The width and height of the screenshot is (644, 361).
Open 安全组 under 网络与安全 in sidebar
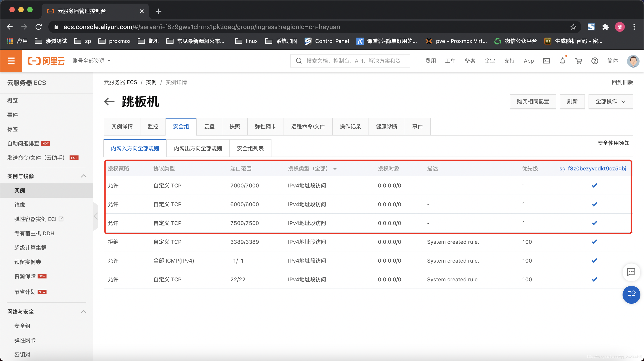pyautogui.click(x=22, y=326)
